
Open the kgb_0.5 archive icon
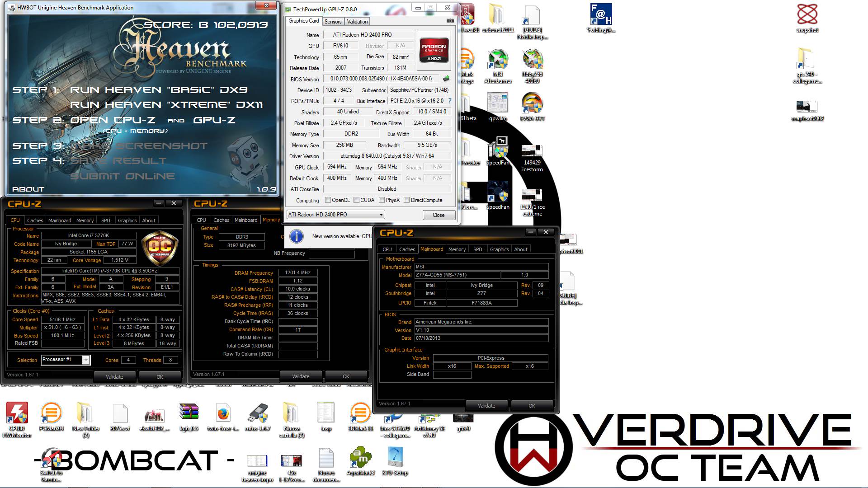pos(189,417)
